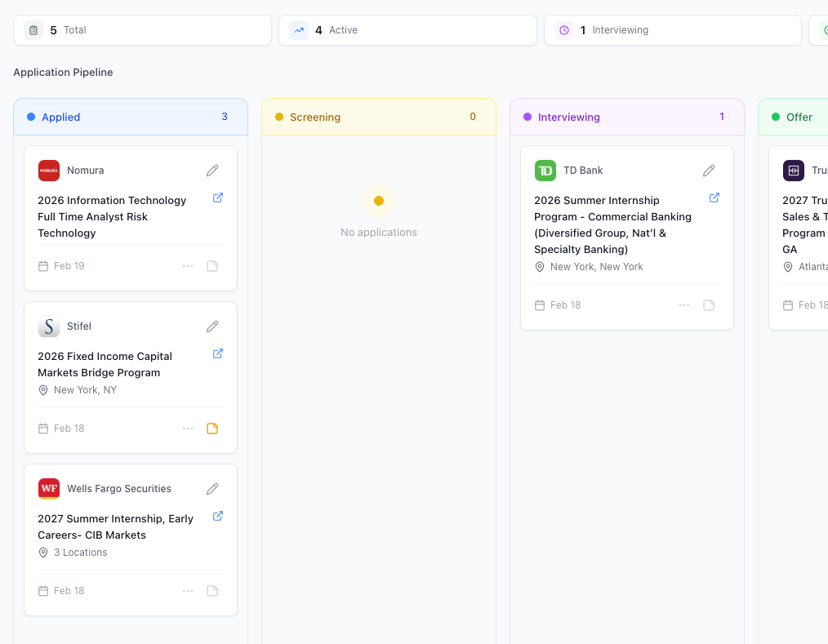Open the options menu on Wells Fargo card
This screenshot has height=644, width=828.
tap(188, 590)
